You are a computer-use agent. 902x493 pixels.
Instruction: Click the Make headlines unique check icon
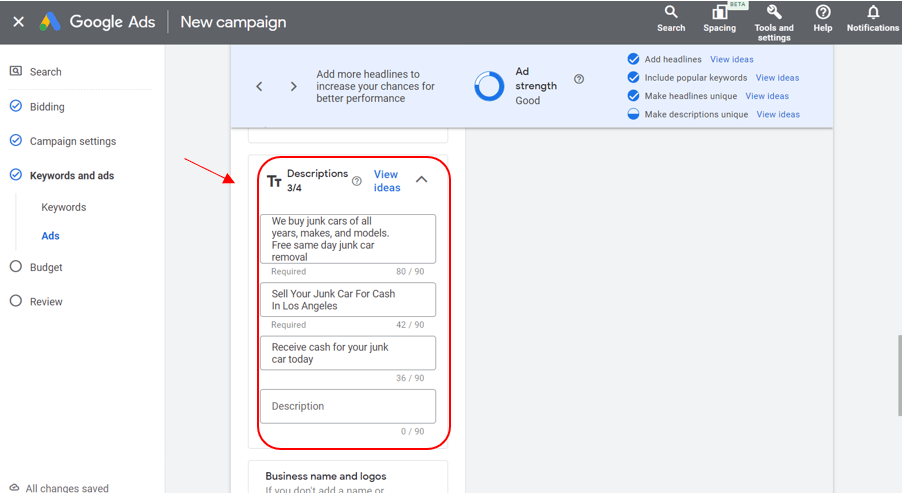point(633,96)
